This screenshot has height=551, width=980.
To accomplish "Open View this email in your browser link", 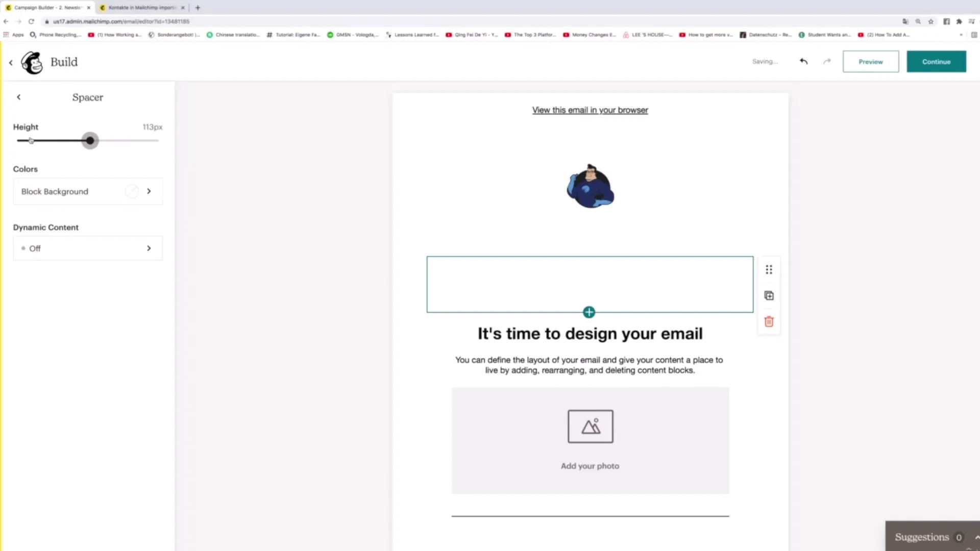I will (590, 110).
